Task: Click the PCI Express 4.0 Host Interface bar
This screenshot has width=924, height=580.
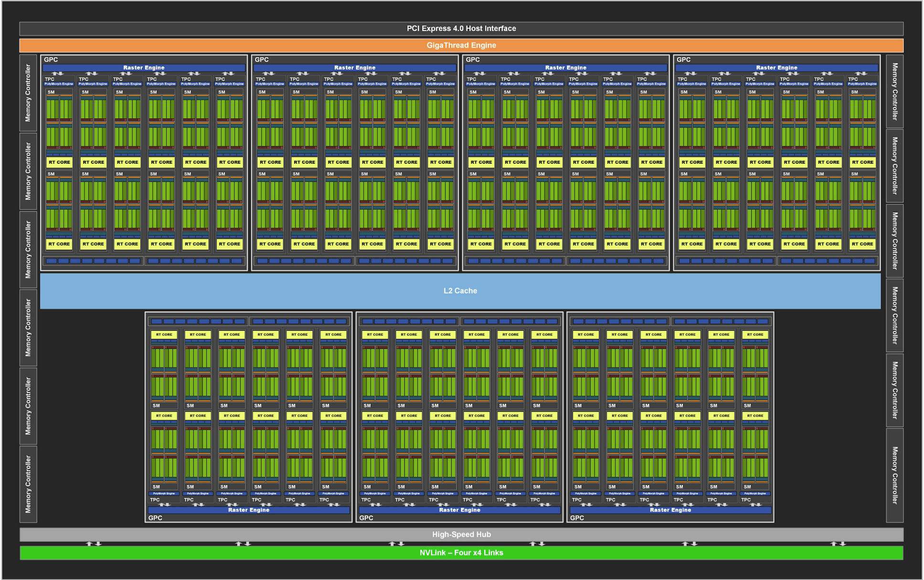Action: coord(461,29)
